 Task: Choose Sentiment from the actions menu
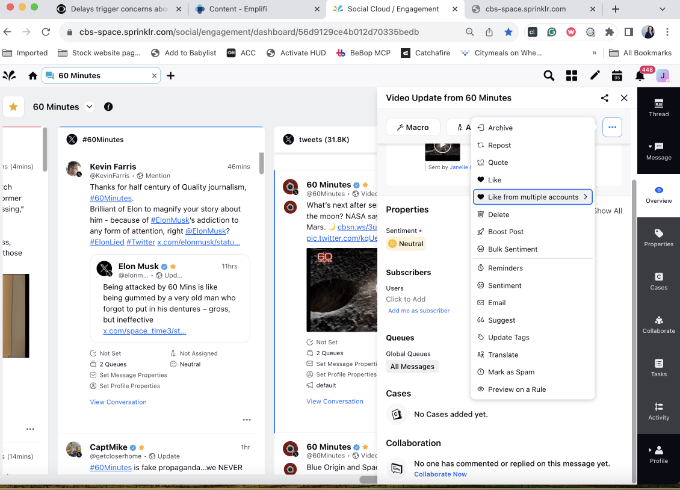point(533,285)
